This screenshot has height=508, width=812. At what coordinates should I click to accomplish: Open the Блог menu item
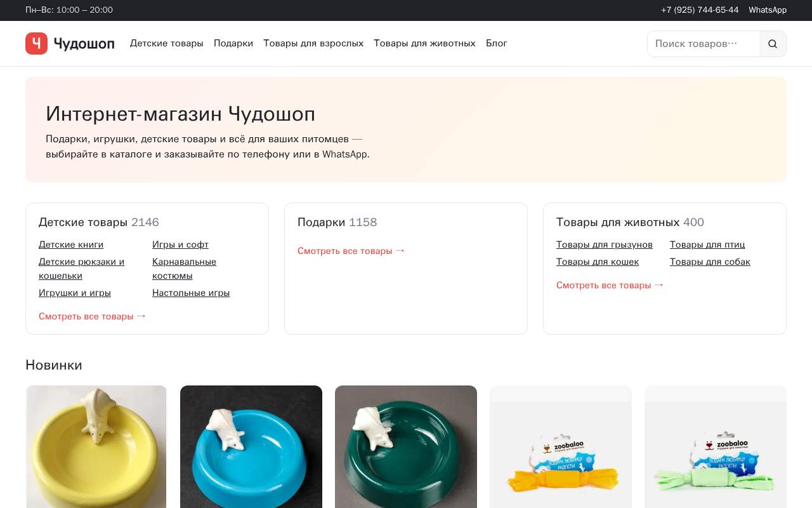coord(497,43)
